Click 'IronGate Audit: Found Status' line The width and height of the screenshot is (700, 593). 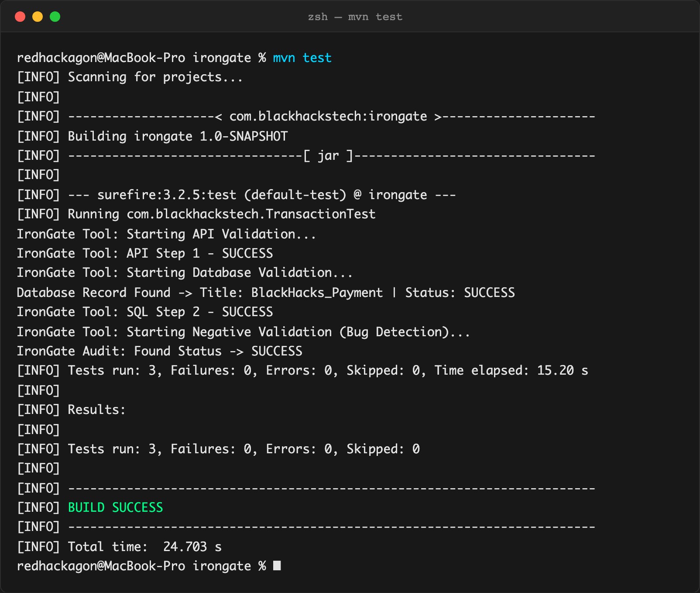click(160, 351)
